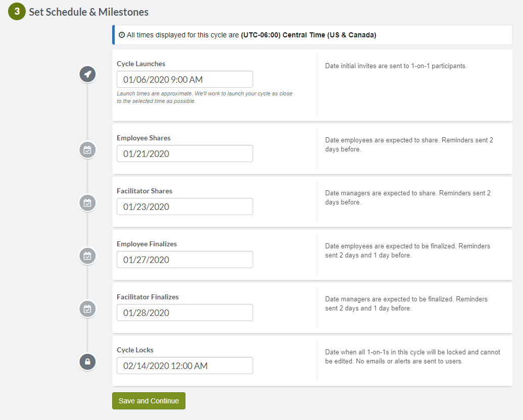Open the Employee Shares date field
The width and height of the screenshot is (523, 420).
click(184, 154)
